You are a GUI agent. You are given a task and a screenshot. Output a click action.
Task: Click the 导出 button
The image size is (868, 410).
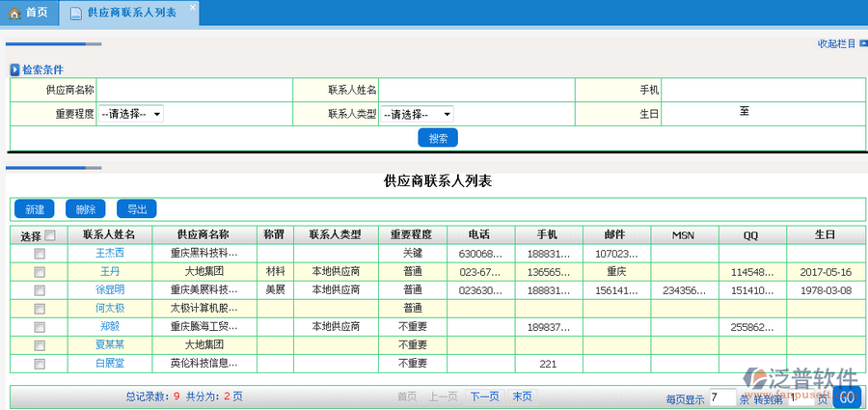tap(136, 208)
